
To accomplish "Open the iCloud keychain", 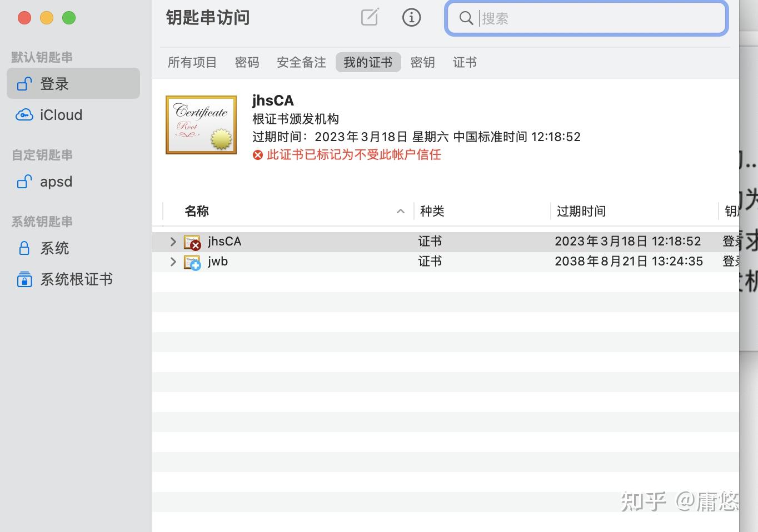I will pos(60,115).
